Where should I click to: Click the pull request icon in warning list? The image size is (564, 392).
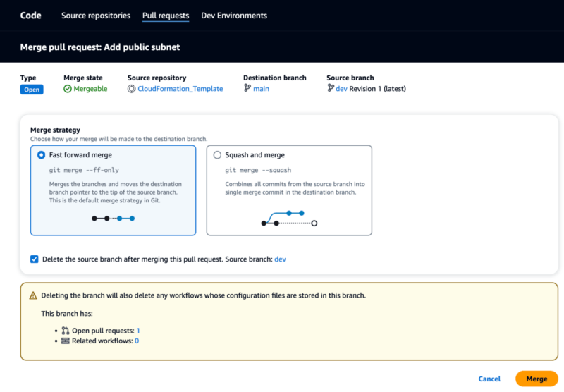(65, 331)
